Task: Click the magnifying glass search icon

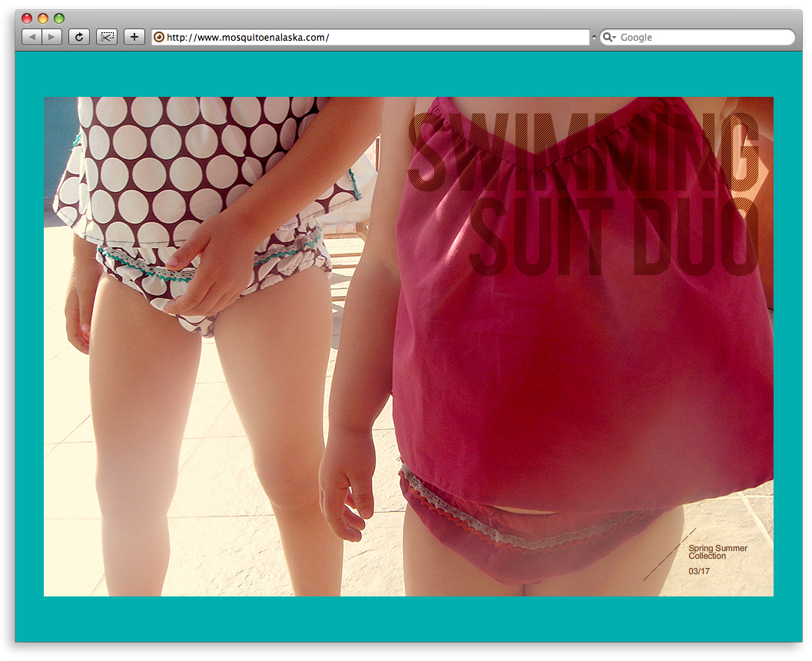Action: tap(606, 37)
